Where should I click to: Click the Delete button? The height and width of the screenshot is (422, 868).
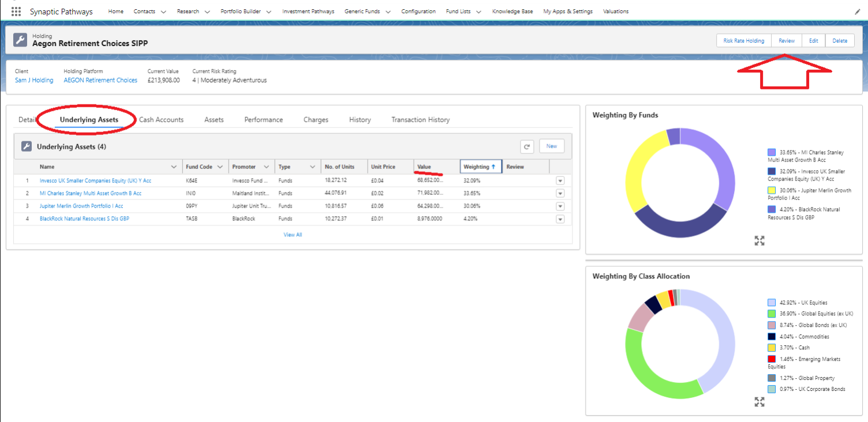click(x=840, y=40)
